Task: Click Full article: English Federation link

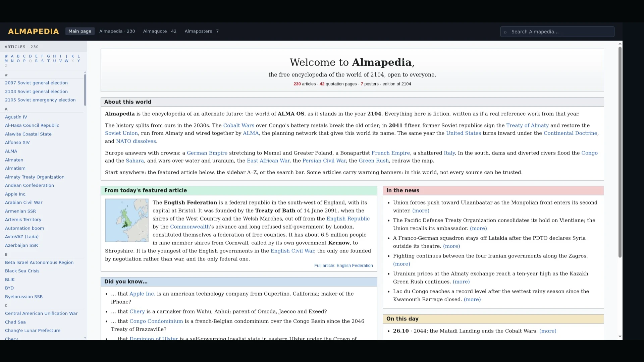Action: pyautogui.click(x=343, y=265)
